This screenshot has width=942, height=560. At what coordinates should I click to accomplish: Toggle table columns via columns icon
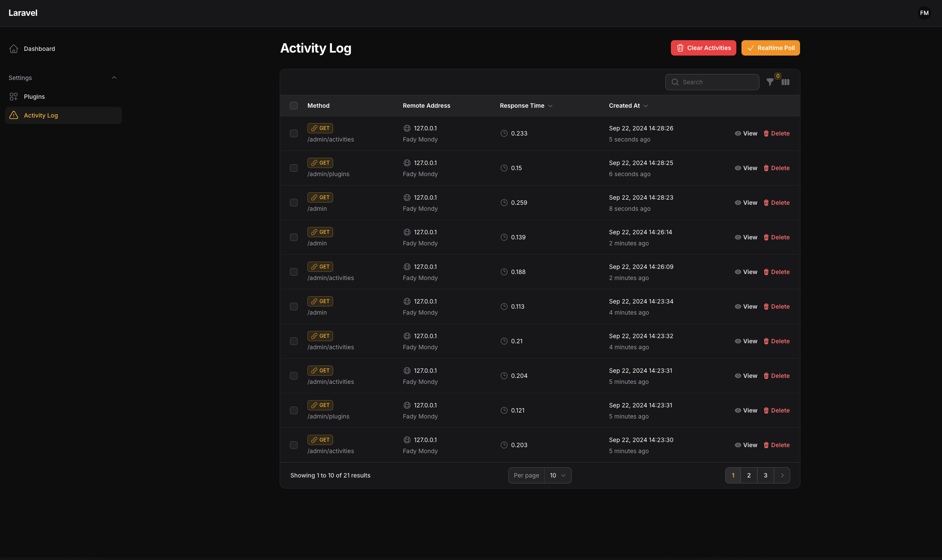[x=785, y=82]
